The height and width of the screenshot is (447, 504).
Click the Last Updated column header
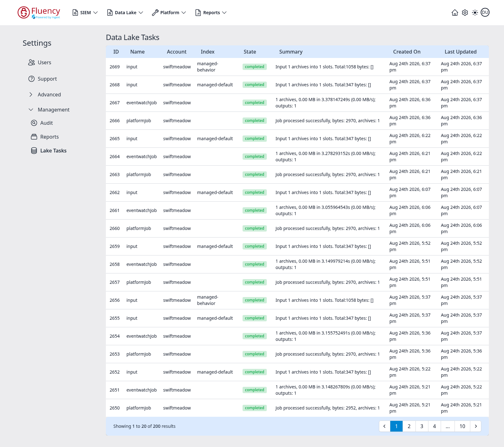461,52
